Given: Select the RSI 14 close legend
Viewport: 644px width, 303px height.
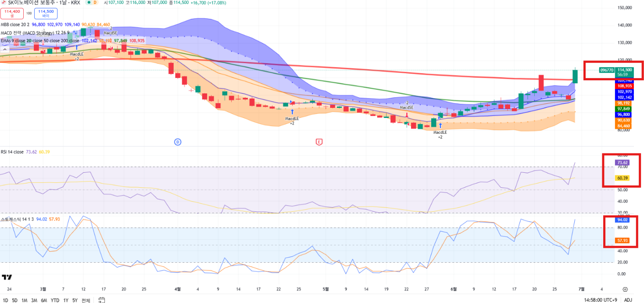Looking at the screenshot, I should pyautogui.click(x=12, y=152).
